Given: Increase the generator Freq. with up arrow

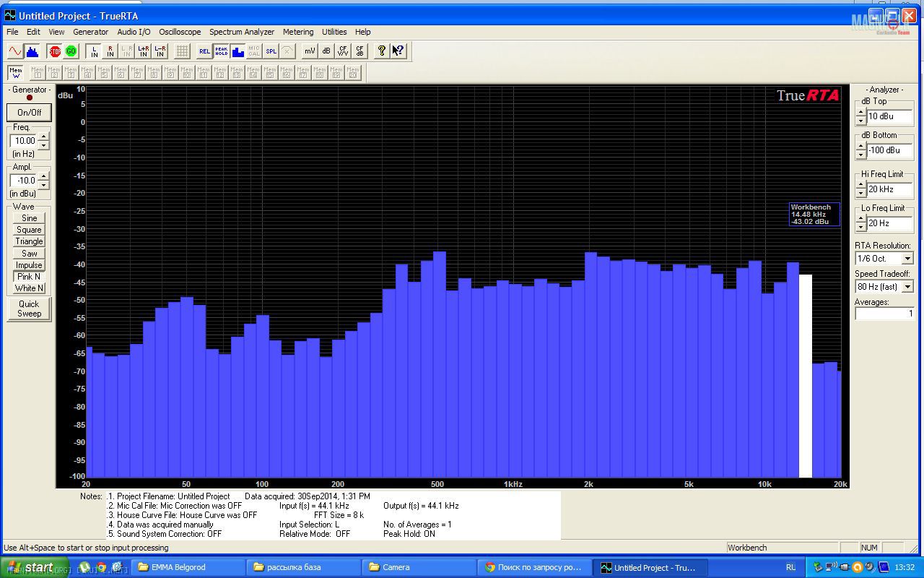Looking at the screenshot, I should (43, 137).
